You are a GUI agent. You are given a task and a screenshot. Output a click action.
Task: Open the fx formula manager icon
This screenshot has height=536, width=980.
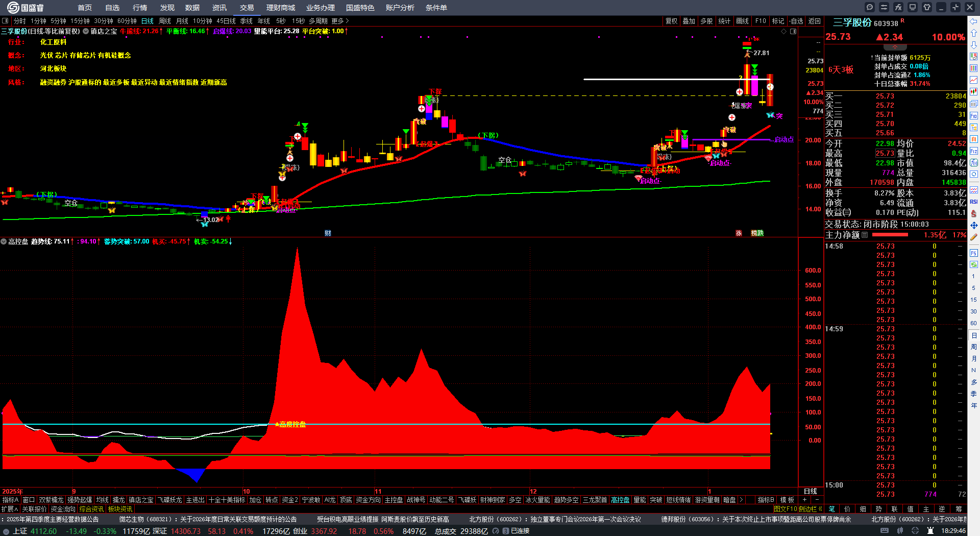click(x=898, y=7)
